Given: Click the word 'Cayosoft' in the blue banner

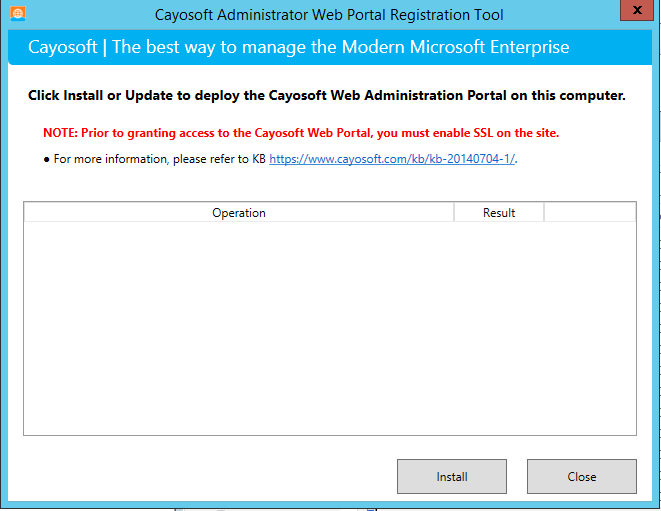Looking at the screenshot, I should 63,47.
